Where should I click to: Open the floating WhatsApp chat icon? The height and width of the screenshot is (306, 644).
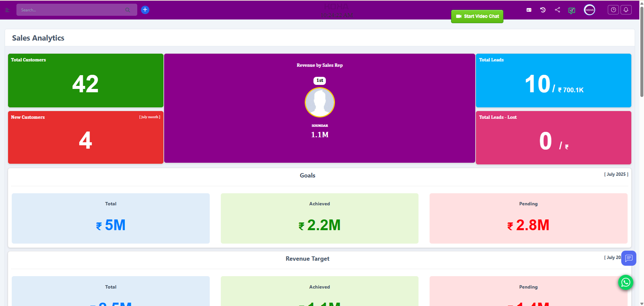coord(626,283)
